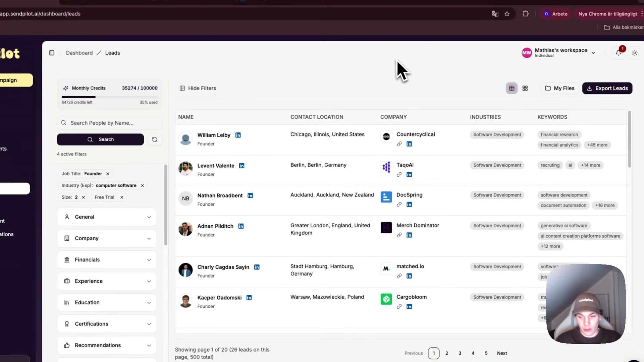Go to Dashboard breadcrumb
The height and width of the screenshot is (362, 644).
[79, 53]
